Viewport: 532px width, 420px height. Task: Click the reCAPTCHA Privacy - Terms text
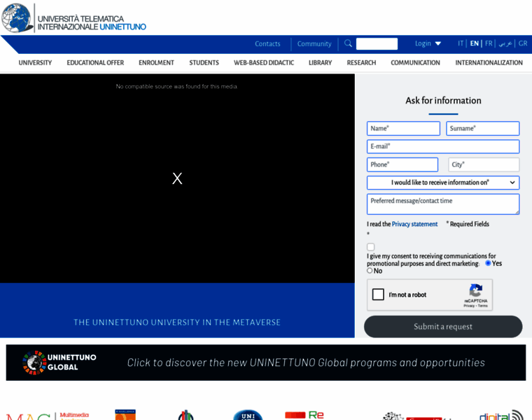point(475,306)
